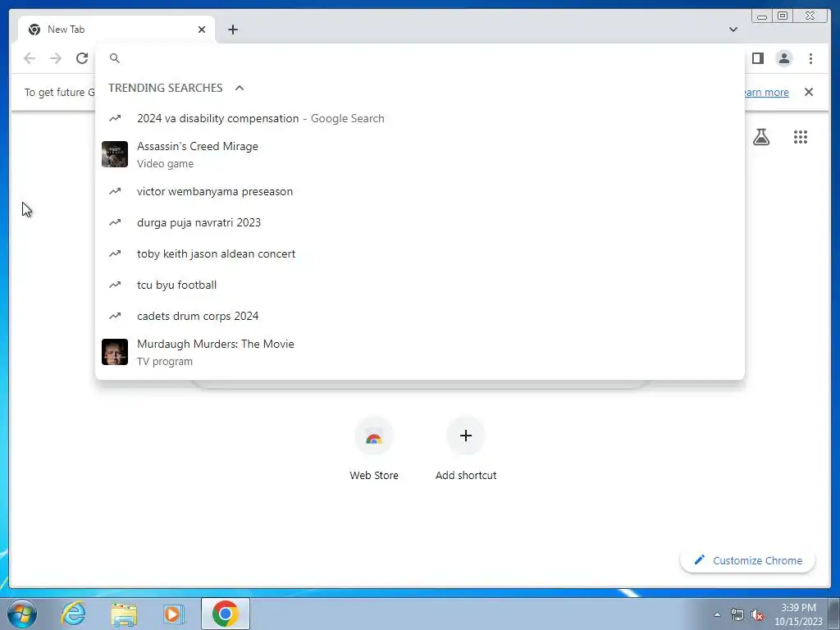Open the side panel icon
840x630 pixels.
click(x=757, y=58)
